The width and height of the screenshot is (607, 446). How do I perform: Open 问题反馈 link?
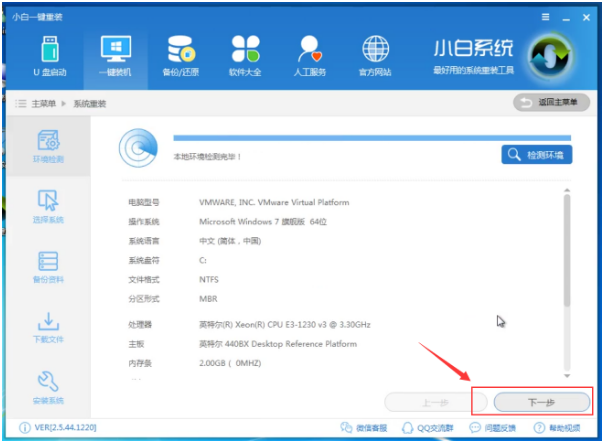pos(492,428)
